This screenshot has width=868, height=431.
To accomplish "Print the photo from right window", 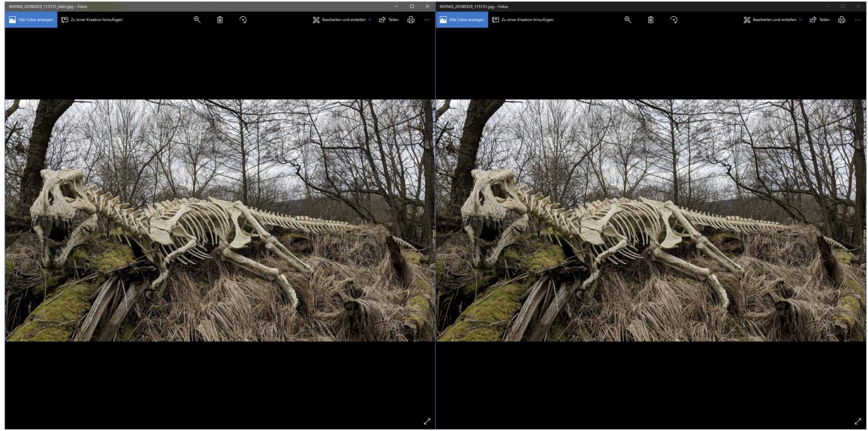I will point(841,20).
